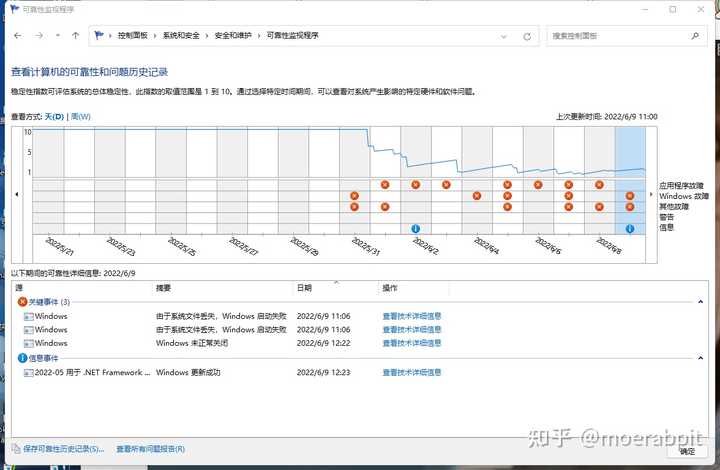Viewport: 720px width, 470px height.
Task: Select the other failures icon on 2022/5/31
Action: [x=354, y=207]
